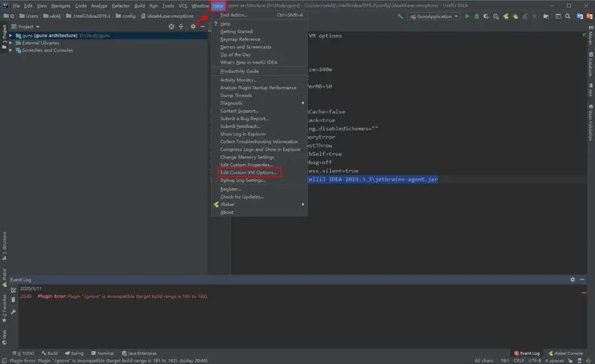Click the Project Structure icon in toolbar
Viewport: 595px width, 364px height.
[546, 17]
